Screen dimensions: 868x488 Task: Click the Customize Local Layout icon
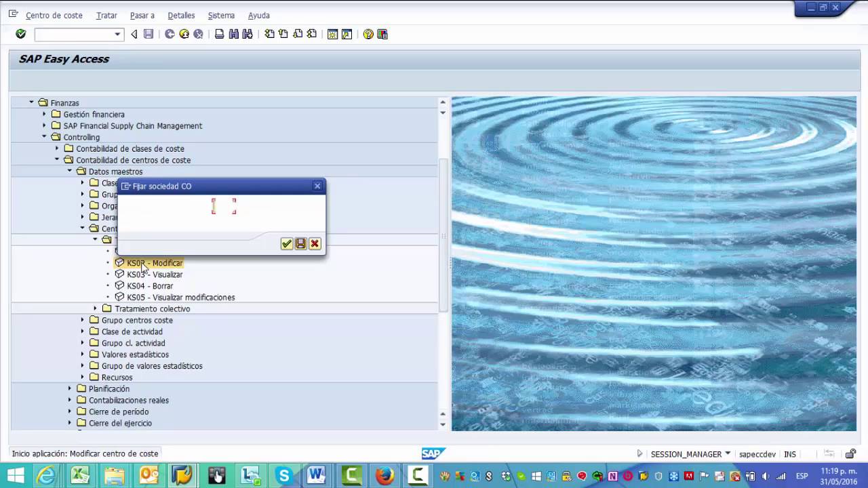coord(382,34)
